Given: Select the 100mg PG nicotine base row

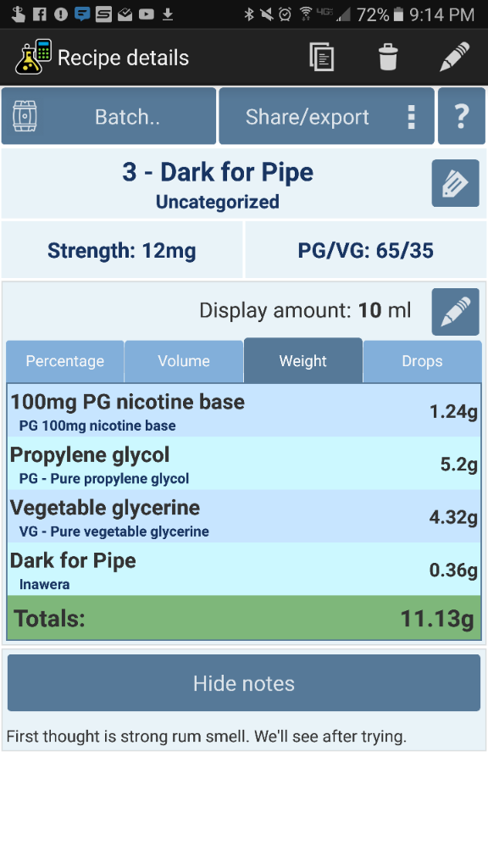Looking at the screenshot, I should (244, 411).
